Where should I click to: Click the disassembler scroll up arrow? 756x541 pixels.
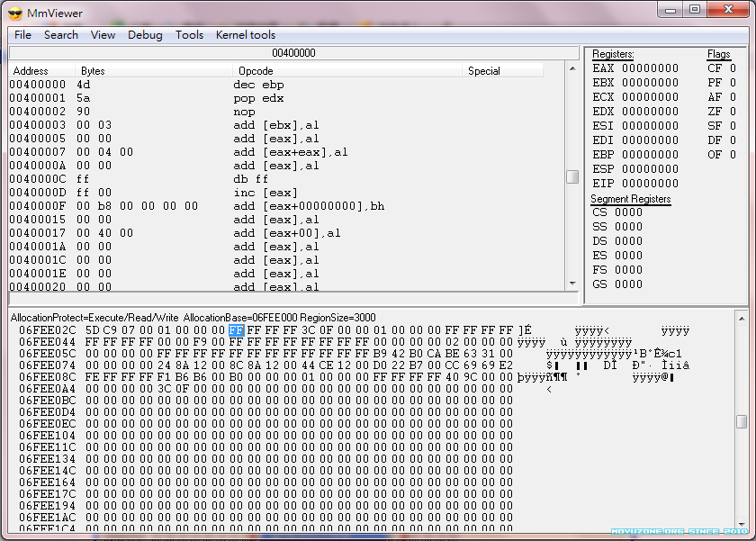[x=572, y=69]
